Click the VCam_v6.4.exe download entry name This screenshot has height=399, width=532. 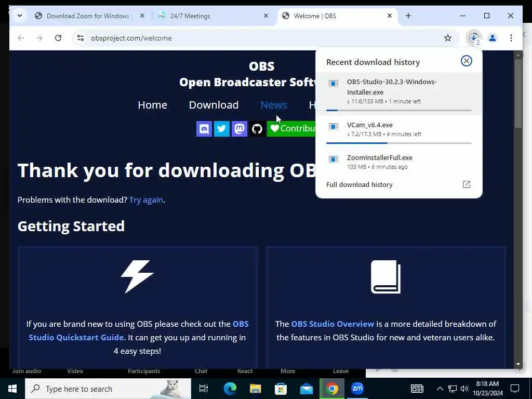pos(369,125)
